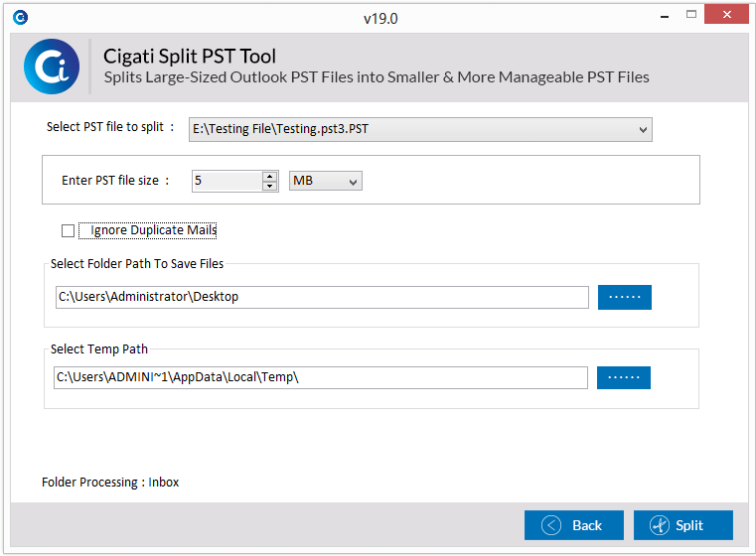Open the MB size unit dropdown

click(326, 181)
